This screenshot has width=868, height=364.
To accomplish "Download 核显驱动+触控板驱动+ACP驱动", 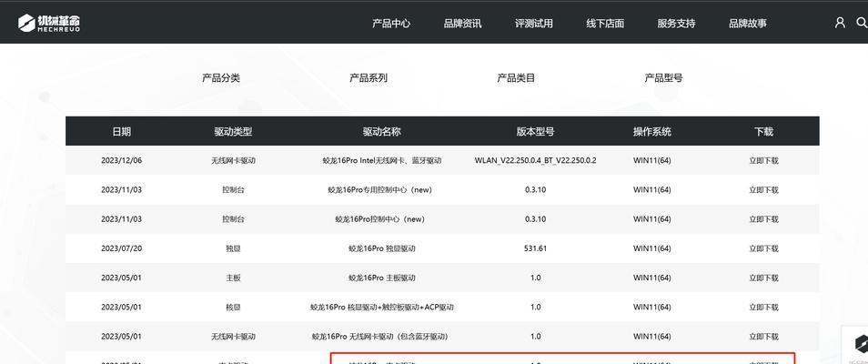I will [x=763, y=307].
